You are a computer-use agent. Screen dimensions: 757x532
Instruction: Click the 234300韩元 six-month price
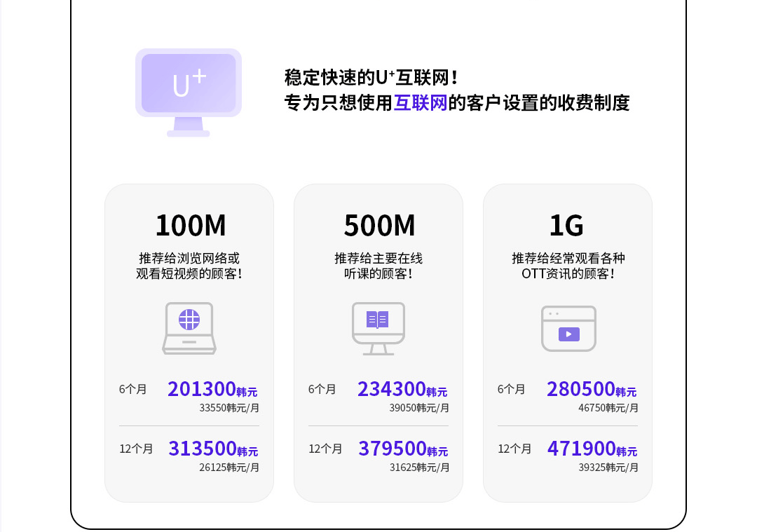tap(402, 389)
